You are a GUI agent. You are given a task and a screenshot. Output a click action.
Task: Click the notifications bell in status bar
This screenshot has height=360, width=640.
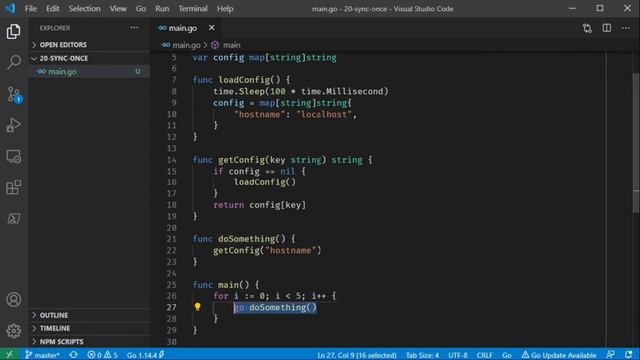[x=629, y=355]
